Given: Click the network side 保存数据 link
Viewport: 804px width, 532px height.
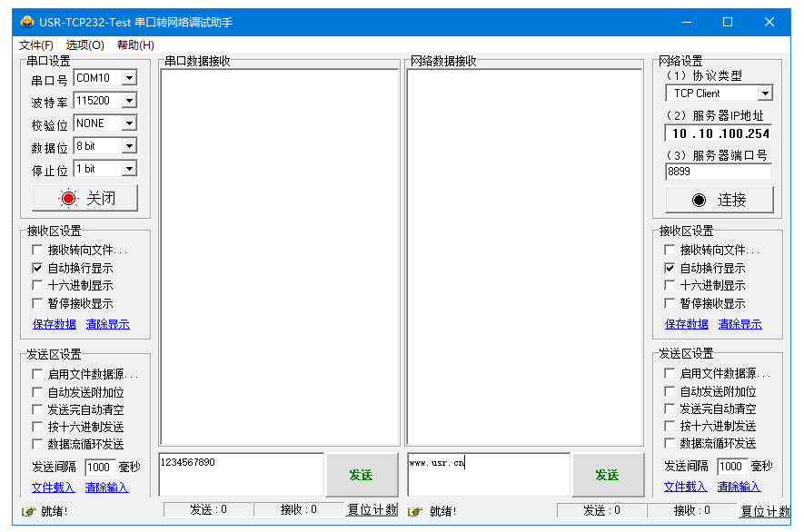Looking at the screenshot, I should [x=687, y=325].
